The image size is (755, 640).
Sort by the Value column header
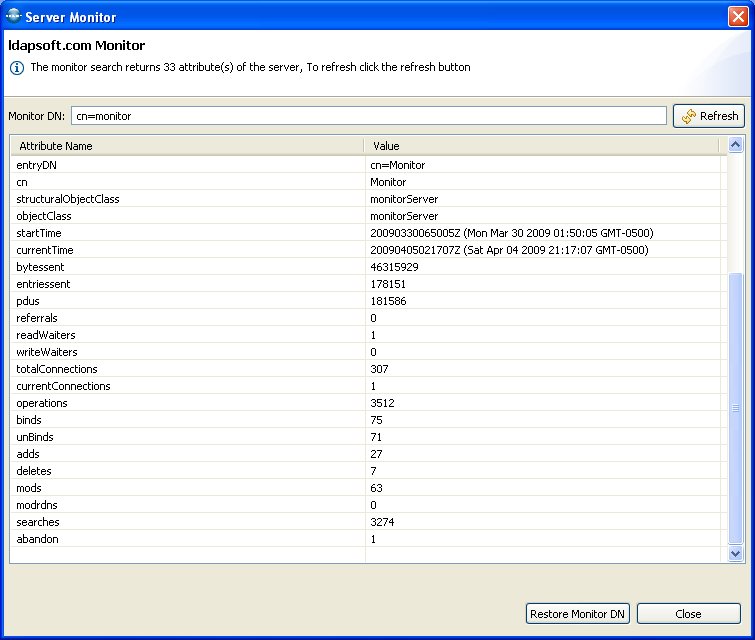pyautogui.click(x=540, y=146)
